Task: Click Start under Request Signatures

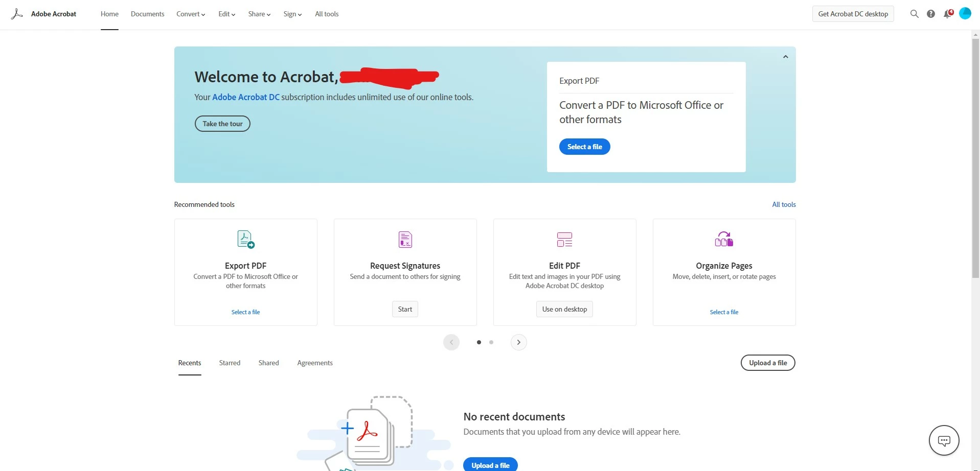Action: (x=405, y=309)
